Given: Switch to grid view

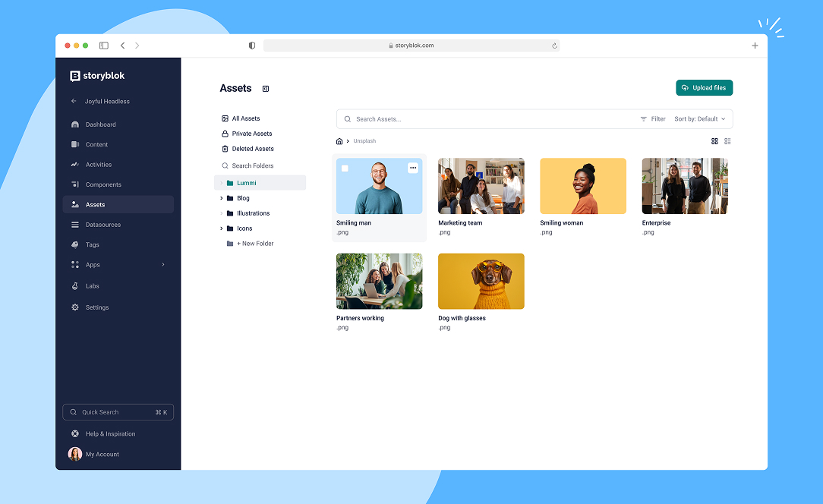Looking at the screenshot, I should click(714, 141).
